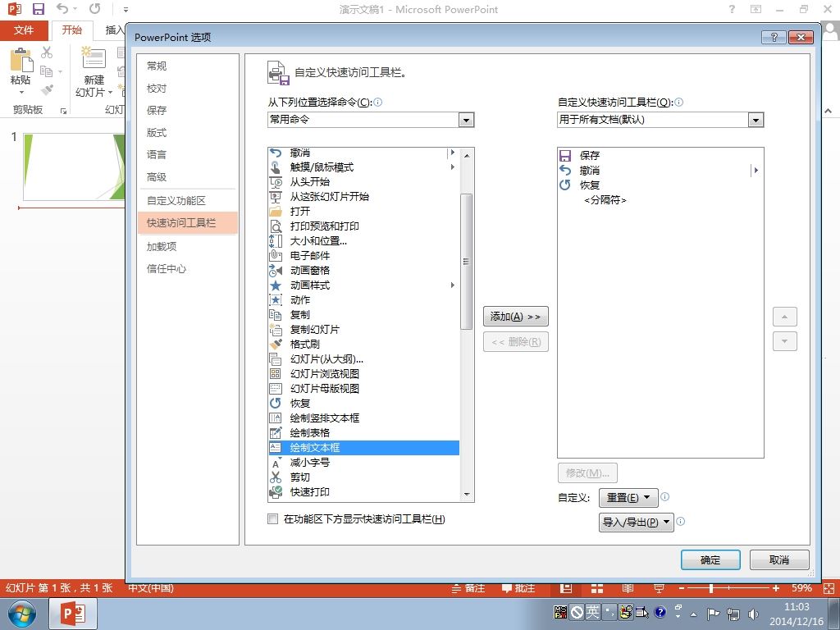
Task: Select 幻灯片浏览视图 command icon
Action: (x=276, y=373)
